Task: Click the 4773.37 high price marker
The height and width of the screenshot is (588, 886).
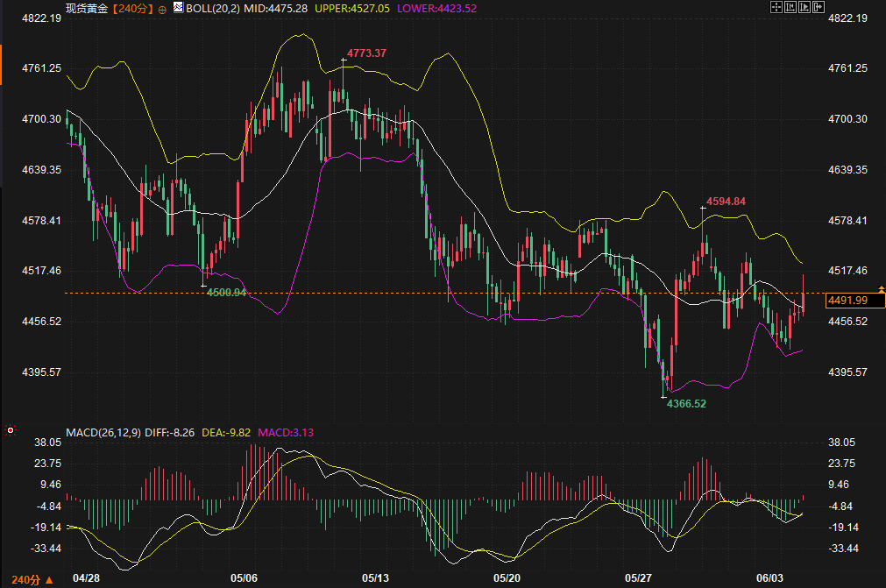Action: 366,53
